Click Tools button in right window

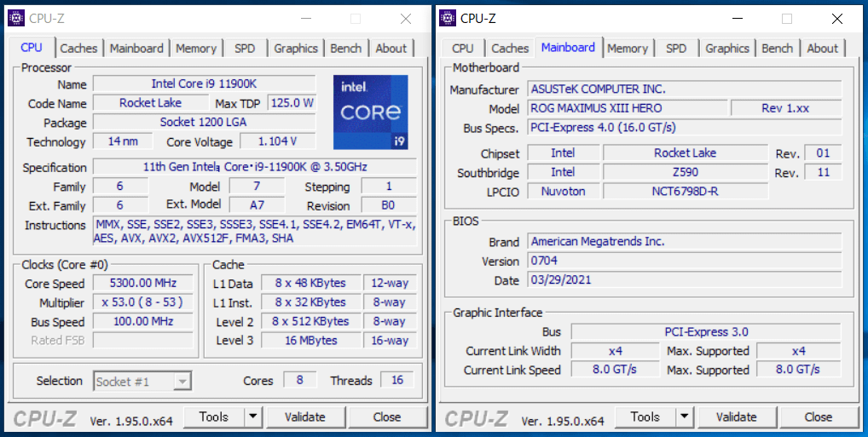pos(645,417)
